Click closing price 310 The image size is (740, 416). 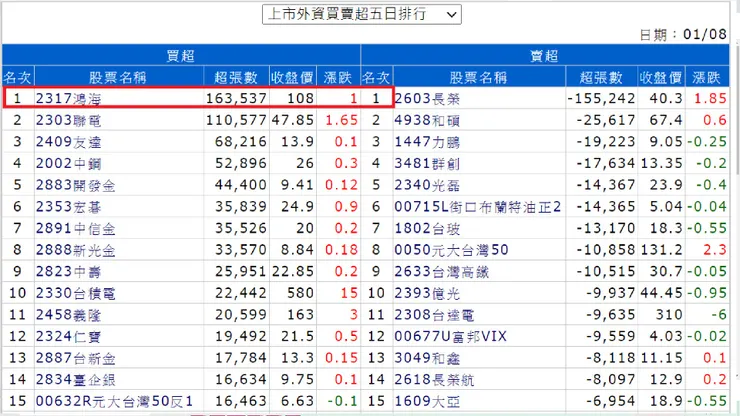point(669,315)
